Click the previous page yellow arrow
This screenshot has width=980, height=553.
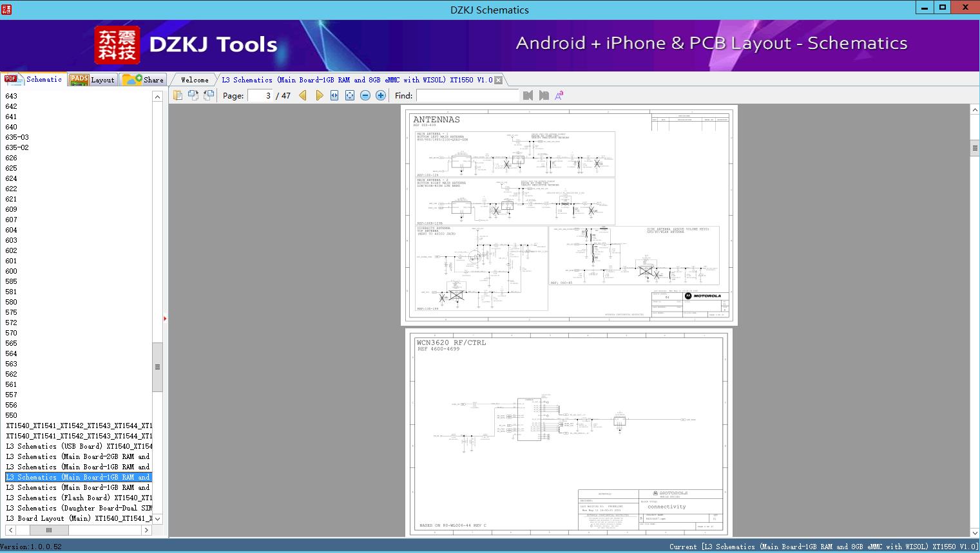pos(303,95)
